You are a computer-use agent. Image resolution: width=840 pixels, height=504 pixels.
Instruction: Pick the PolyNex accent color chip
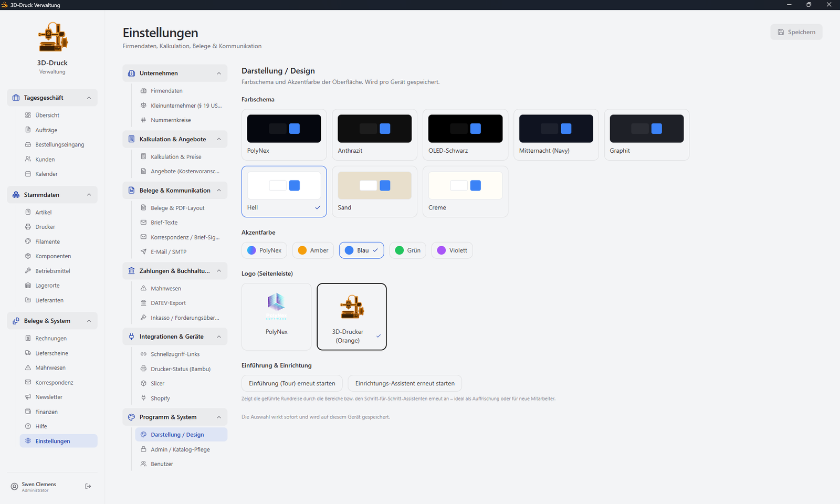point(265,250)
